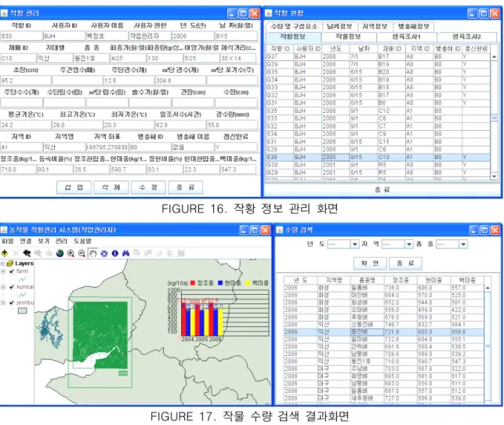This screenshot has height=425, width=504.
Task: Click the blue gear-shaped toolbar icon
Action: point(103,253)
